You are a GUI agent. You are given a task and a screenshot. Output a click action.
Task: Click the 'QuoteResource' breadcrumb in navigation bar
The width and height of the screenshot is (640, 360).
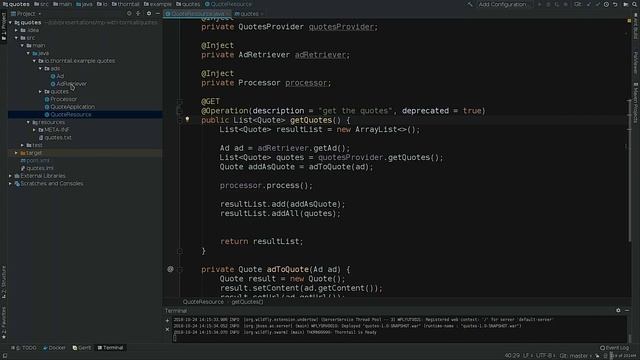pyautogui.click(x=229, y=4)
